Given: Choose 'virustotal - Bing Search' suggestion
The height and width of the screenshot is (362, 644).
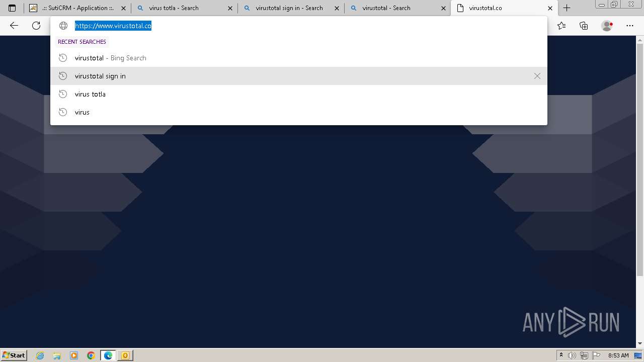Looking at the screenshot, I should 299,58.
